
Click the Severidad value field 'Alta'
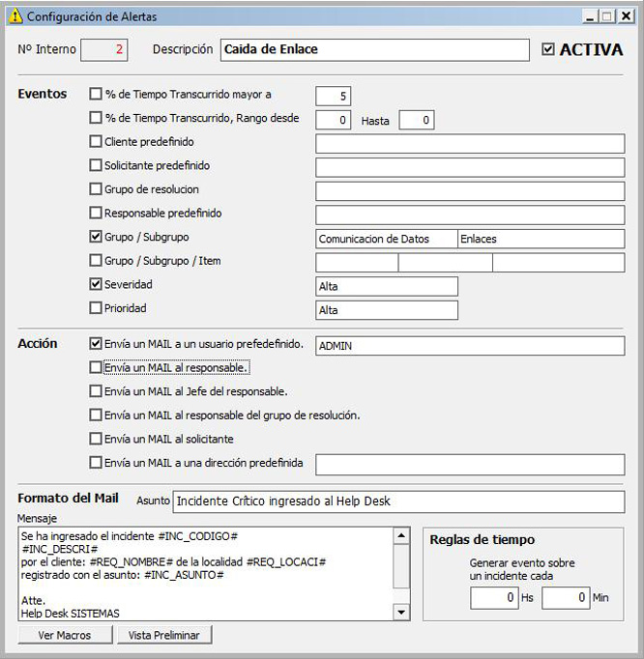coord(386,286)
